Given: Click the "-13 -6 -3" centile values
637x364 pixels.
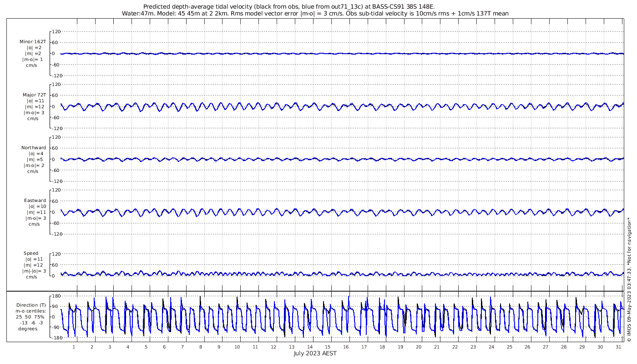Looking at the screenshot, I should (31, 323).
